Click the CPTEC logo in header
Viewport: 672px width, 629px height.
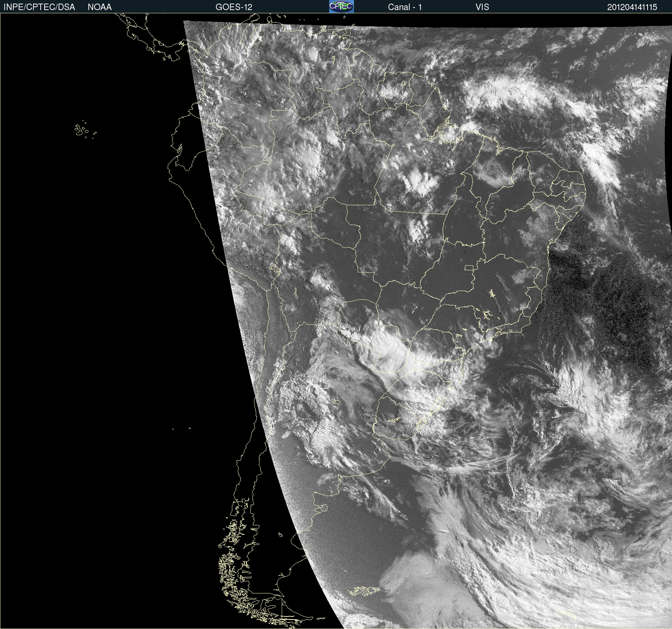click(x=341, y=6)
